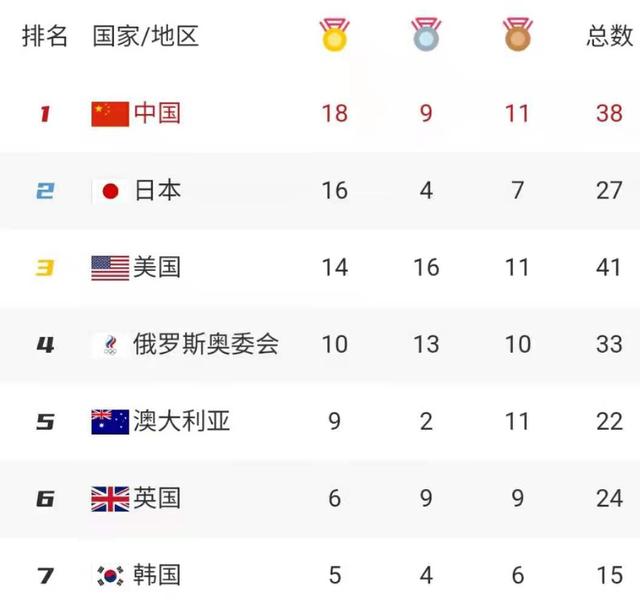
Task: Click the United States flag icon
Action: (110, 268)
